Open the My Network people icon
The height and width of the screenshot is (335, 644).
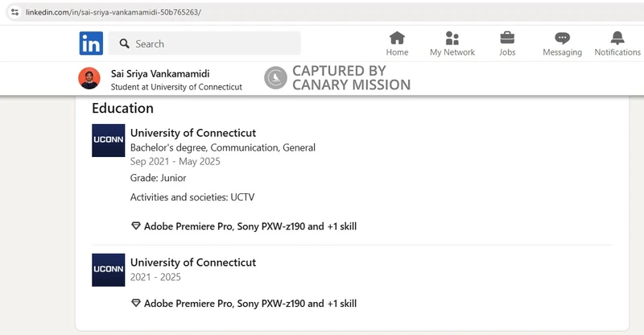click(452, 38)
